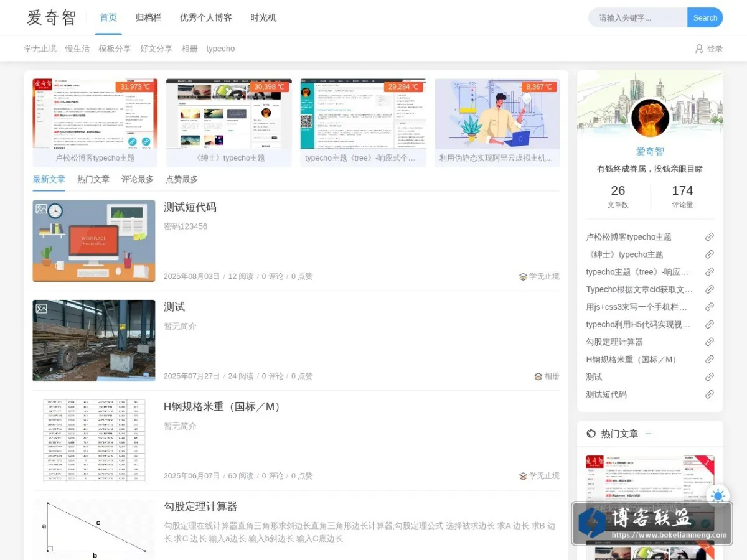Open 优秀个人博客 navigation item
Viewport: 747px width, 560px height.
click(x=206, y=17)
